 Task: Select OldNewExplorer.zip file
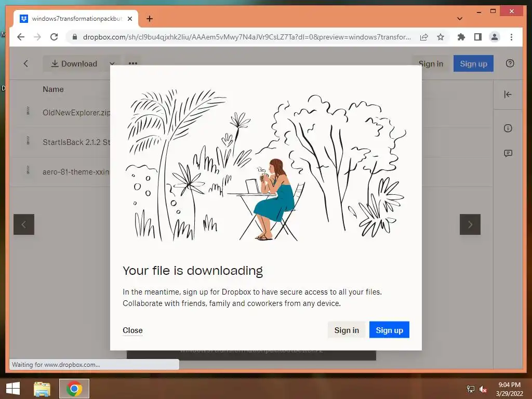coord(76,113)
